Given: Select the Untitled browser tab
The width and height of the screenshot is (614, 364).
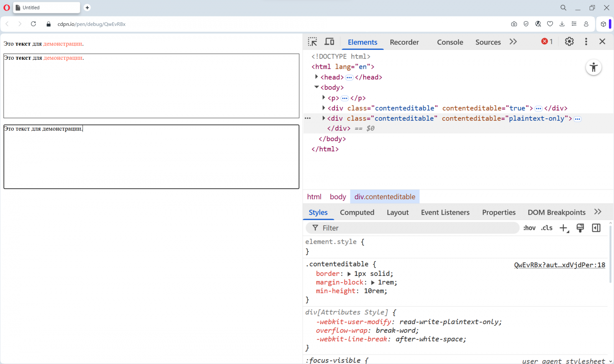Looking at the screenshot, I should pyautogui.click(x=46, y=7).
